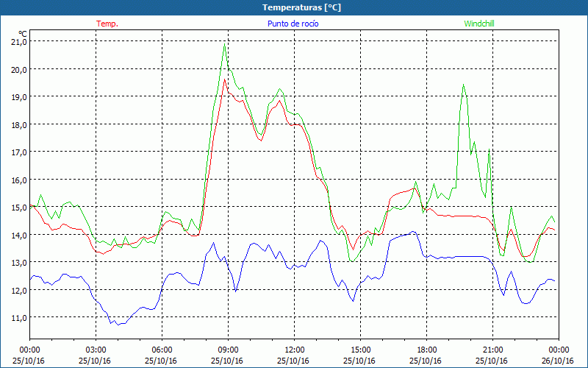The width and height of the screenshot is (588, 368).
Task: Click the 15:00 time axis label
Action: (360, 350)
